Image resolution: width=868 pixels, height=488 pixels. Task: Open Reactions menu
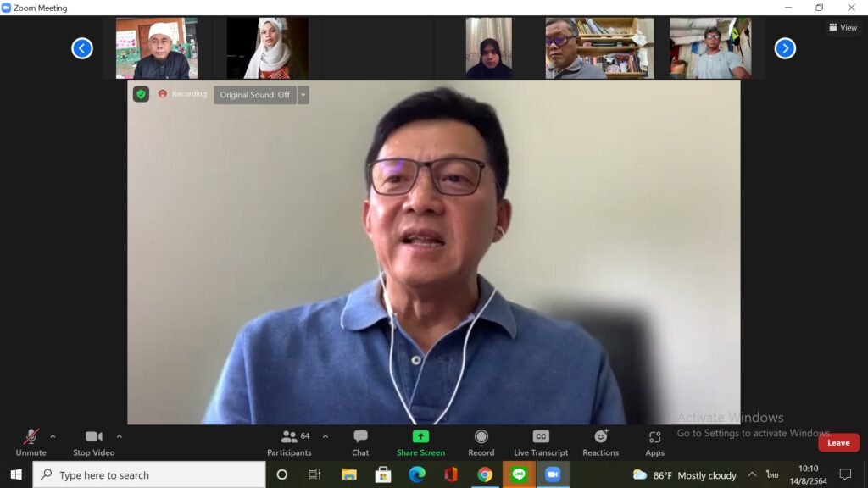tap(601, 442)
